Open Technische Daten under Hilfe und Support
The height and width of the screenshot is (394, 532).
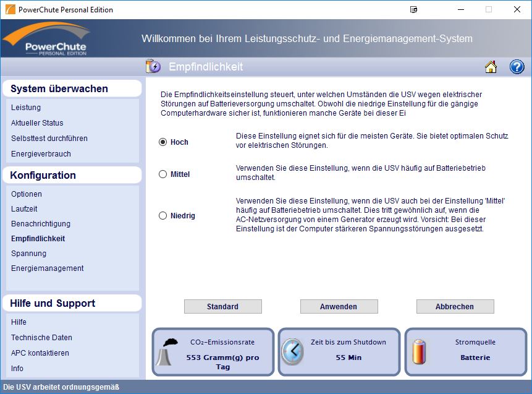41,338
